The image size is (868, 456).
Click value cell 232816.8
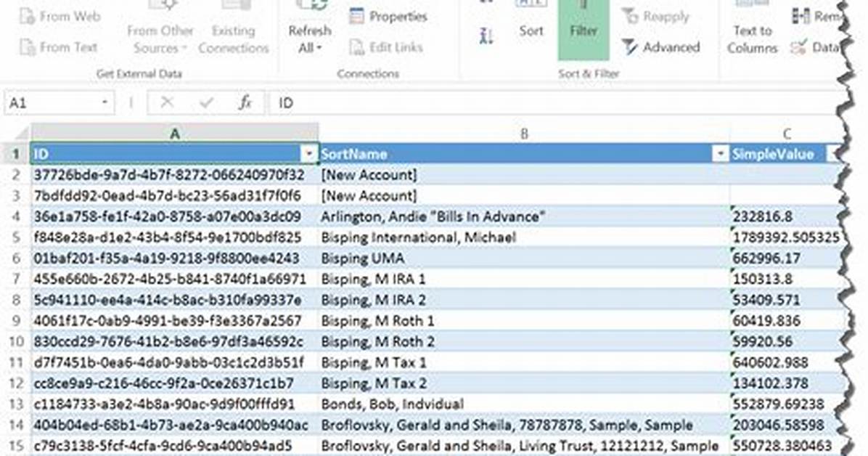click(786, 216)
